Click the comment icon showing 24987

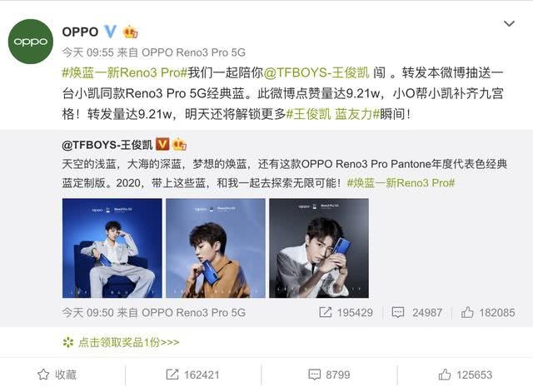coord(398,312)
